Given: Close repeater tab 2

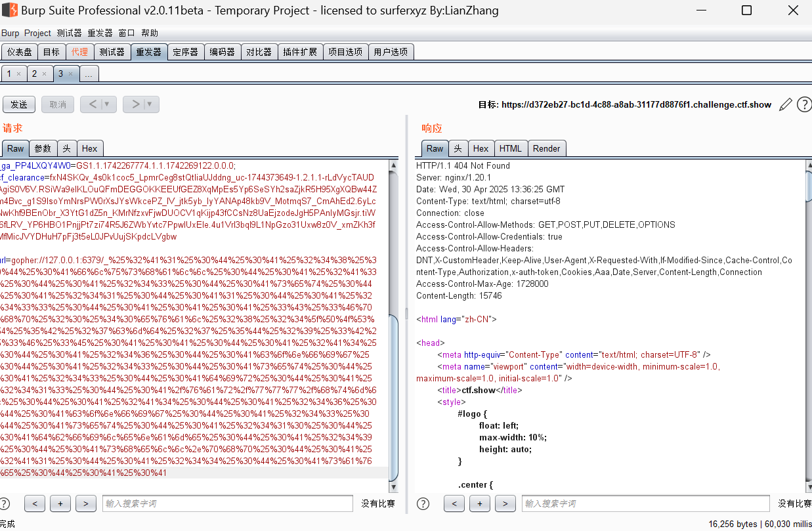Looking at the screenshot, I should point(44,74).
